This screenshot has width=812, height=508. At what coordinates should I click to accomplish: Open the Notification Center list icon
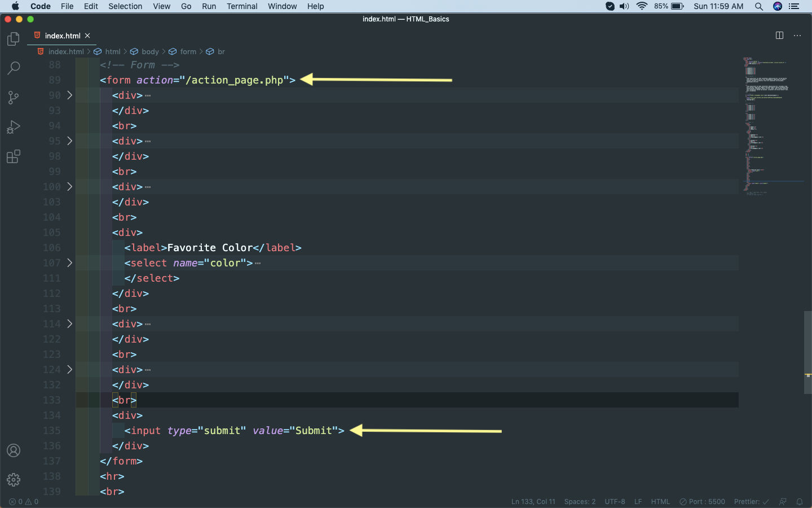coord(795,6)
